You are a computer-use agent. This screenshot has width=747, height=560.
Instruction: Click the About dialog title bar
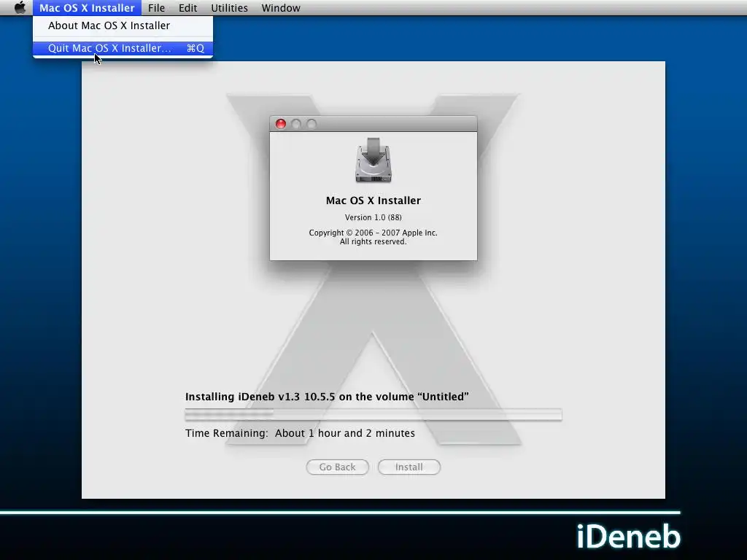coord(373,124)
